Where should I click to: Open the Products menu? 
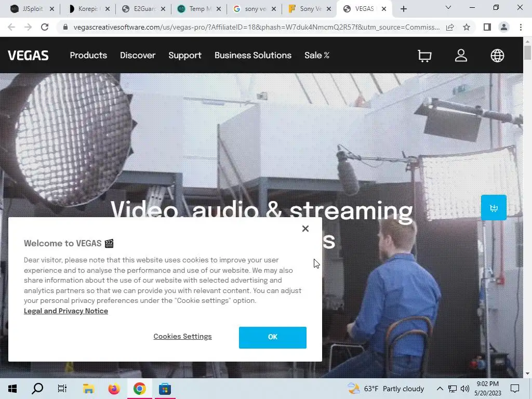(88, 55)
